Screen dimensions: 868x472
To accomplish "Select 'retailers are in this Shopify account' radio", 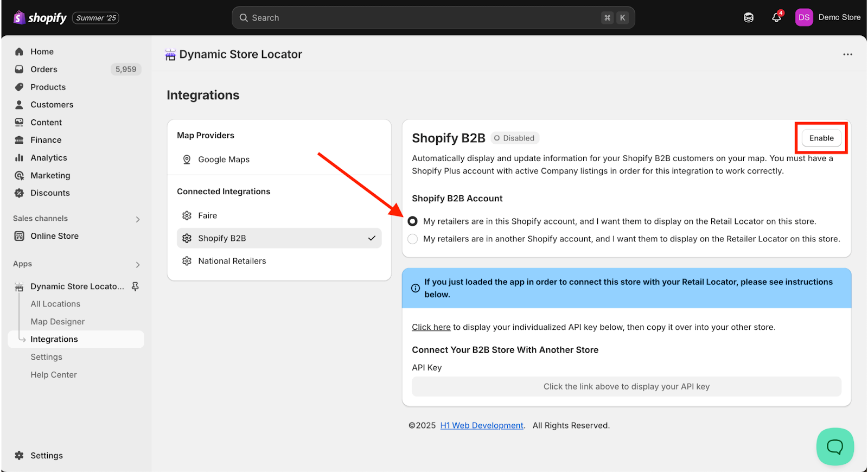I will pos(413,221).
